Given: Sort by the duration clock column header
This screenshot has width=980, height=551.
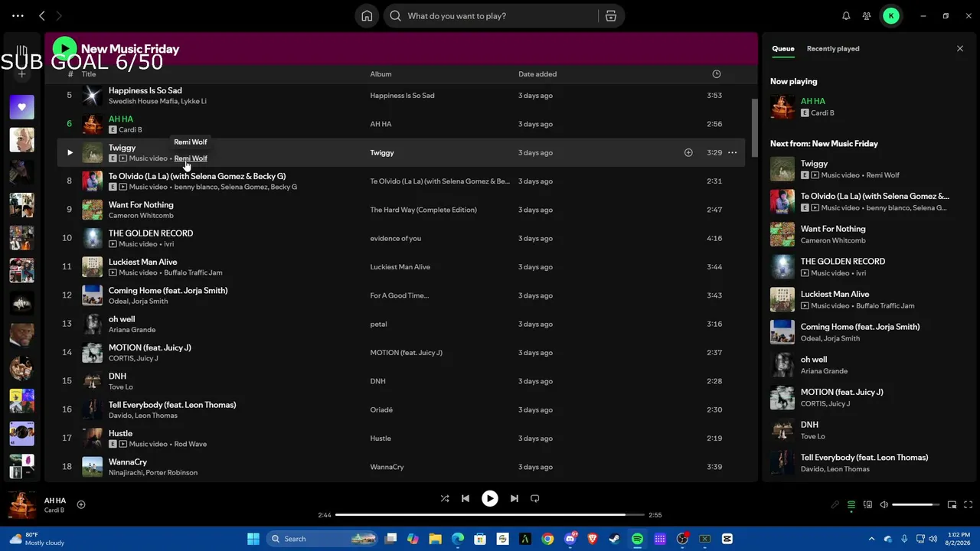Looking at the screenshot, I should 717,74.
